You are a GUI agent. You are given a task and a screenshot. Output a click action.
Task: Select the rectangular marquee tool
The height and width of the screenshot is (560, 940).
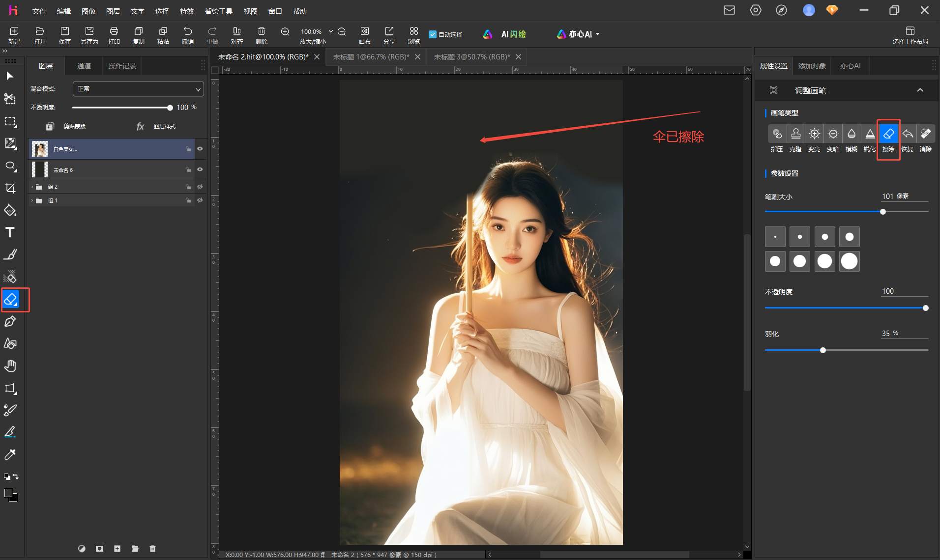point(10,122)
